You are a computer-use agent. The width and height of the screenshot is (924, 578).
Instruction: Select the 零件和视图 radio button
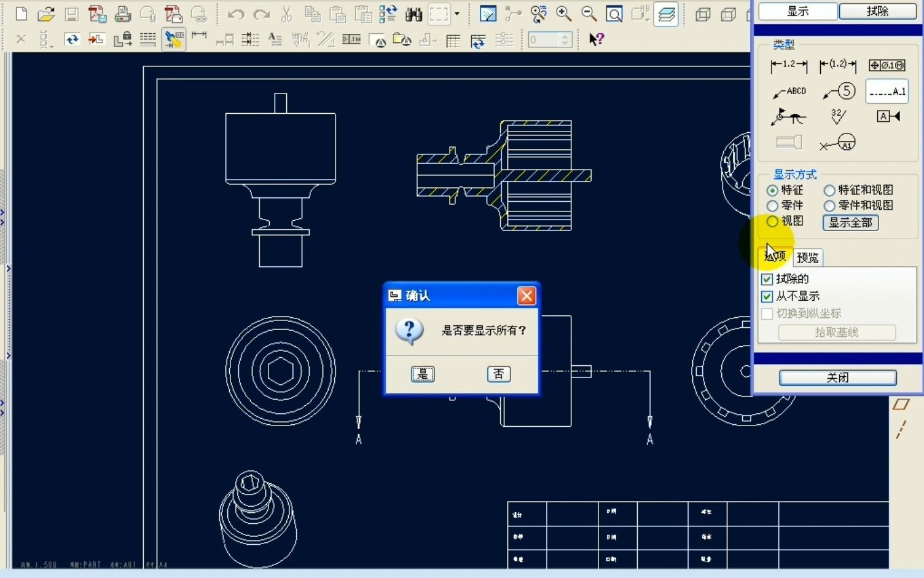point(829,205)
